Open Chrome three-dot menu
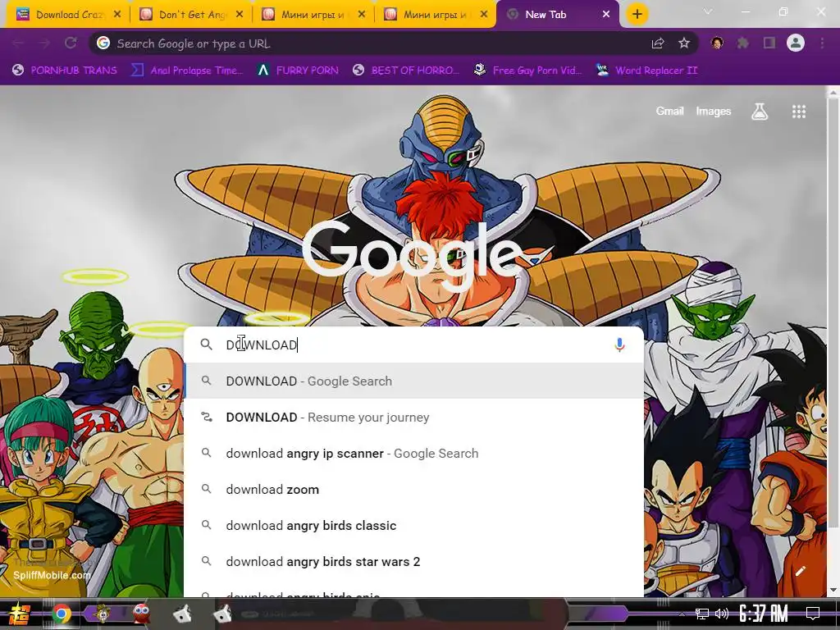This screenshot has width=840, height=630. tap(822, 43)
